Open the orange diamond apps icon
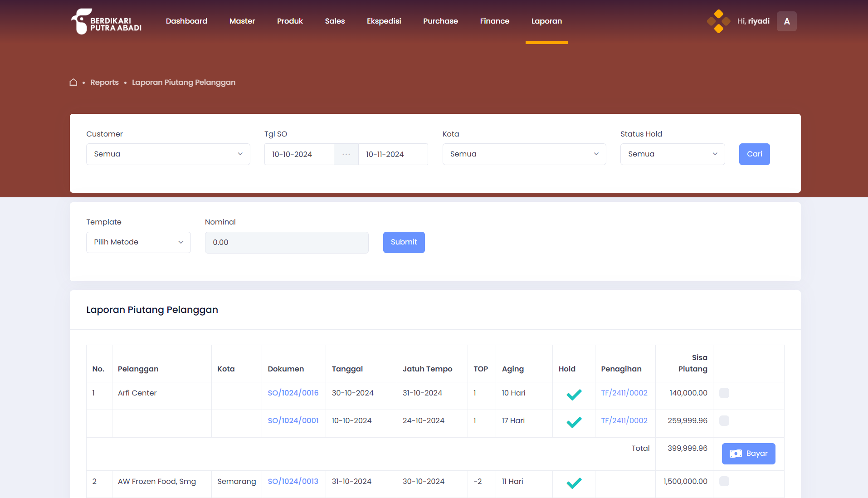Screen dimensions: 868x498 [x=718, y=21]
